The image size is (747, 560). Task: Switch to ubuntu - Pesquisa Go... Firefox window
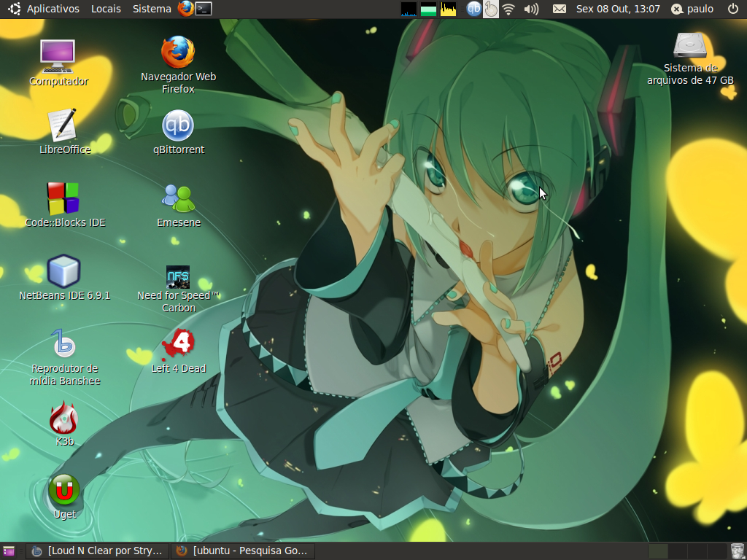coord(243,551)
